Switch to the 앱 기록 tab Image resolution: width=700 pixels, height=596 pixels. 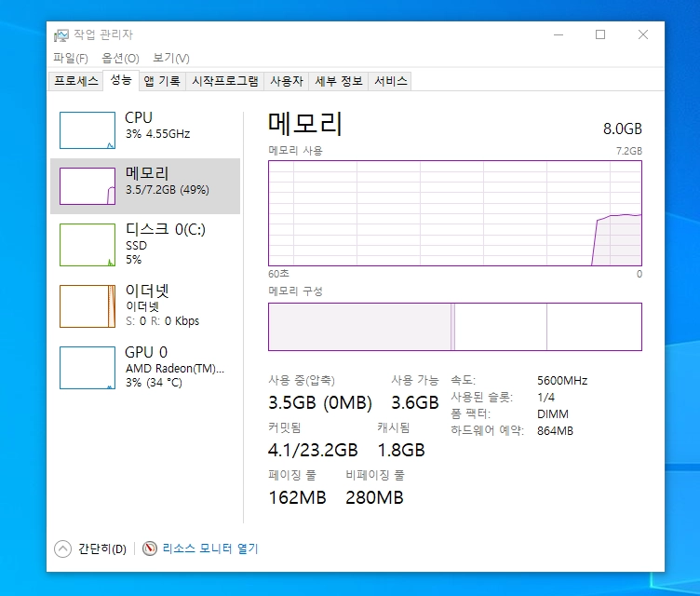coord(162,81)
